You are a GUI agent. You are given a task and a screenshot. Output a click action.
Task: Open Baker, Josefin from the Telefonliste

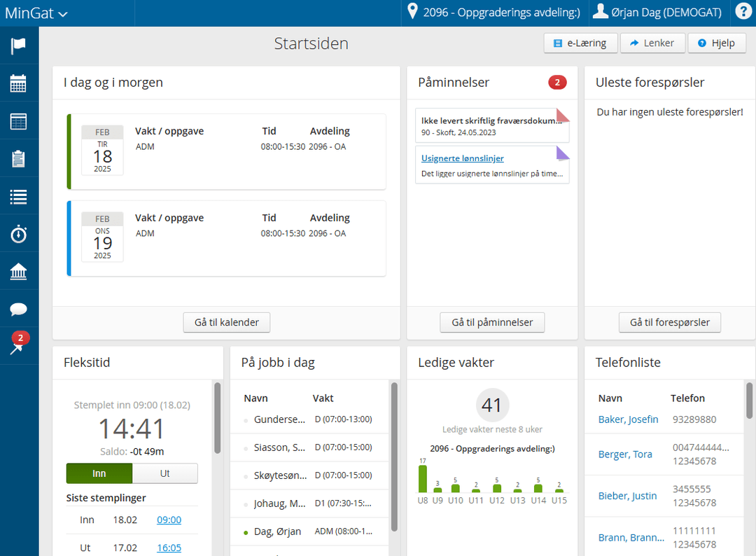coord(629,419)
